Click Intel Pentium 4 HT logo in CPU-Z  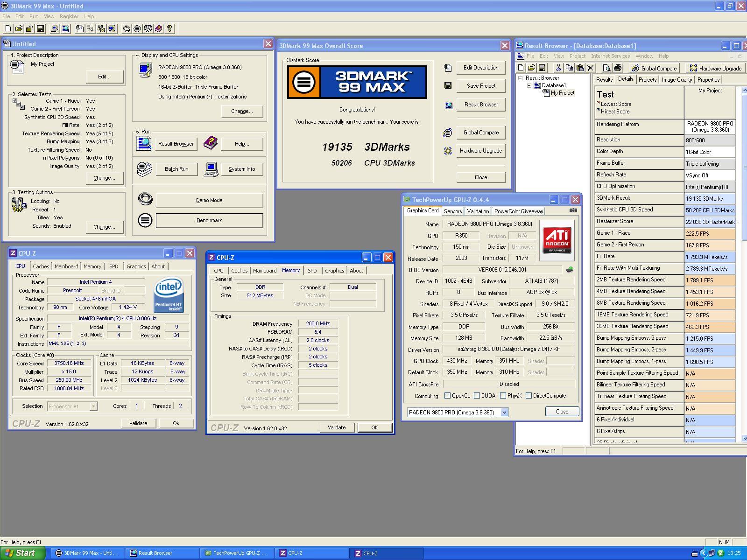point(169,295)
